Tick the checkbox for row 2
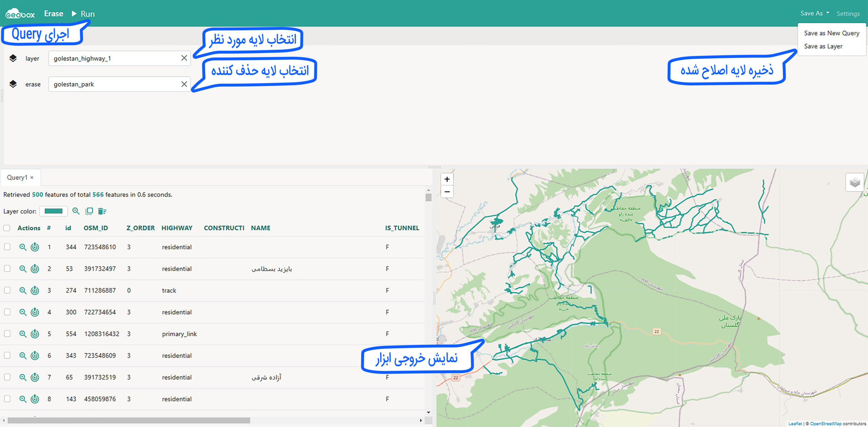 coord(7,269)
